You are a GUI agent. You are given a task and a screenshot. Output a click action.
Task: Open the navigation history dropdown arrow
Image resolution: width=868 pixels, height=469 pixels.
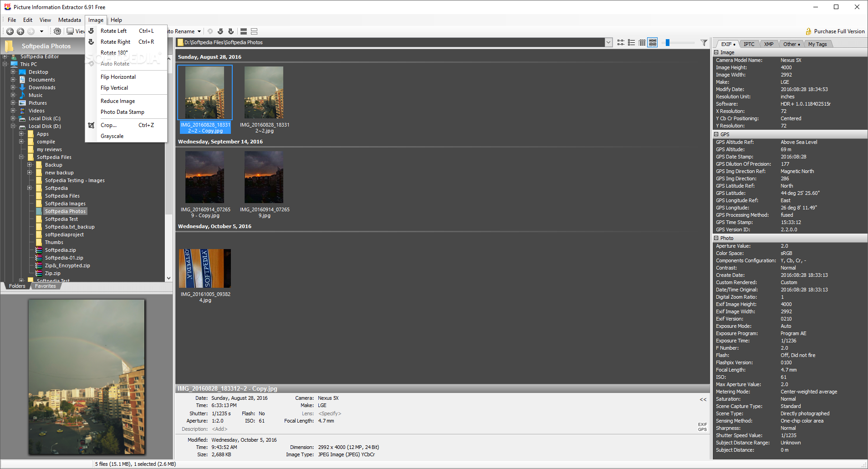41,31
